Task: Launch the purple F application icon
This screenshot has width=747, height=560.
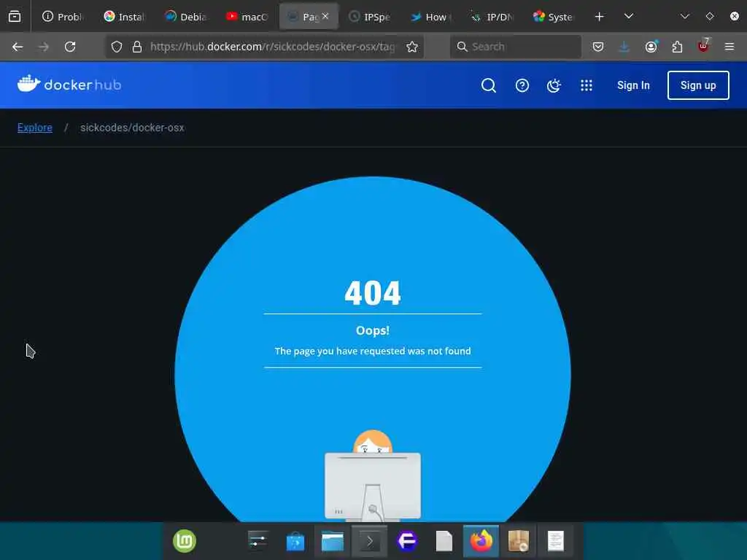Action: (407, 541)
